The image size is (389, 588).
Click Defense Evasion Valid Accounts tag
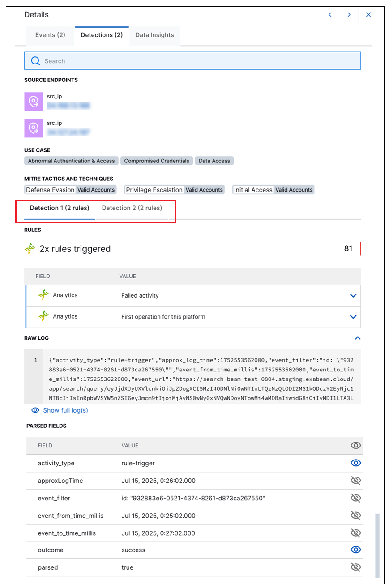point(70,190)
